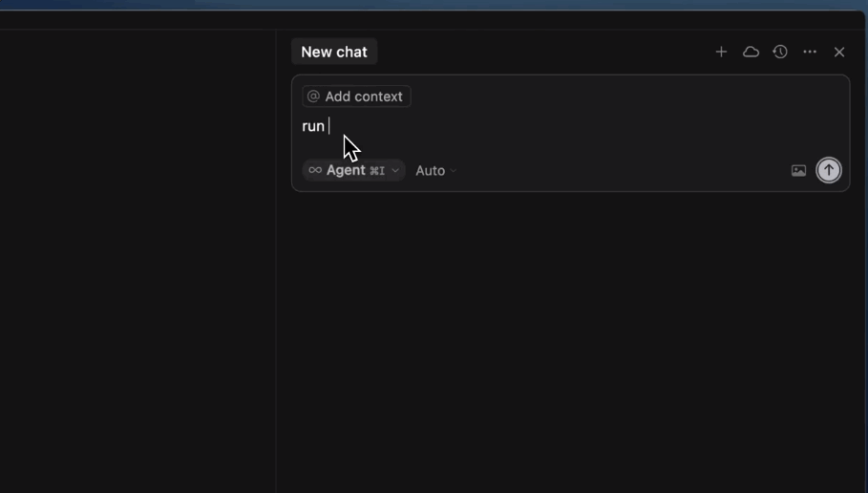Focus the prompt field containing "run"

click(570, 126)
